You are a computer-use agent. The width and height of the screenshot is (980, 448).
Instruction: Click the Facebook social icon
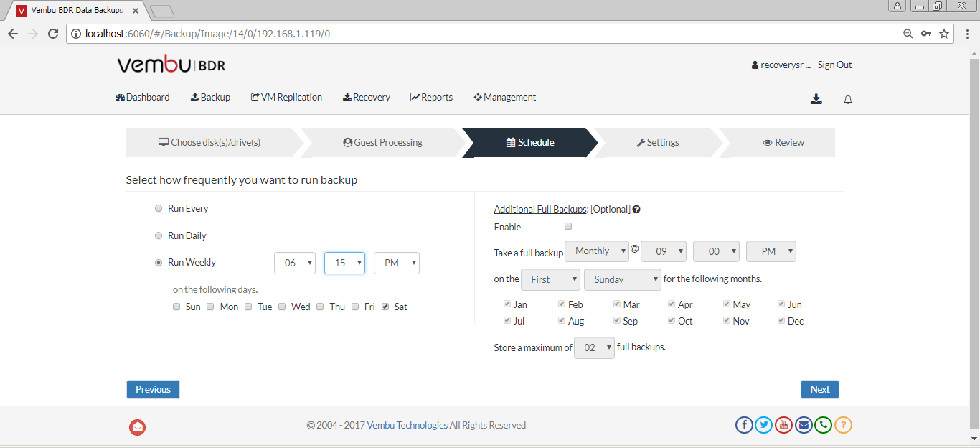click(744, 425)
